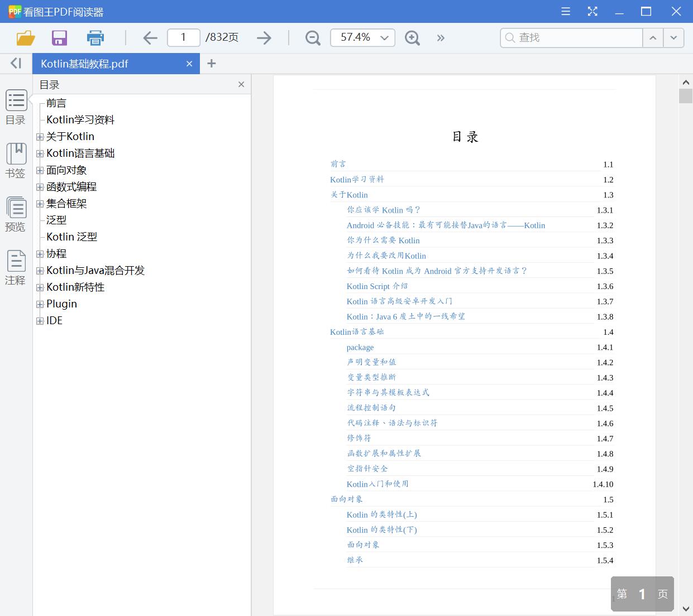Screen dimensions: 693x616
Task: Click the page number input field
Action: pos(183,37)
